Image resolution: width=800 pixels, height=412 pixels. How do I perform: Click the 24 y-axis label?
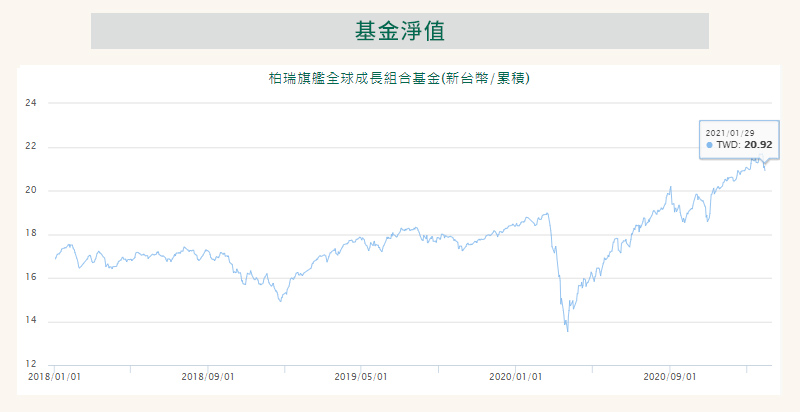pos(31,103)
